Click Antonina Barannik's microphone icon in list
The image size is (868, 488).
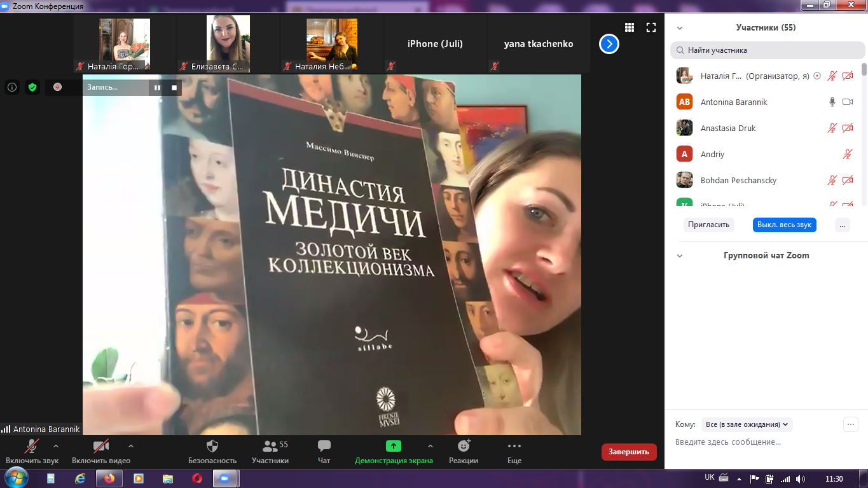832,102
